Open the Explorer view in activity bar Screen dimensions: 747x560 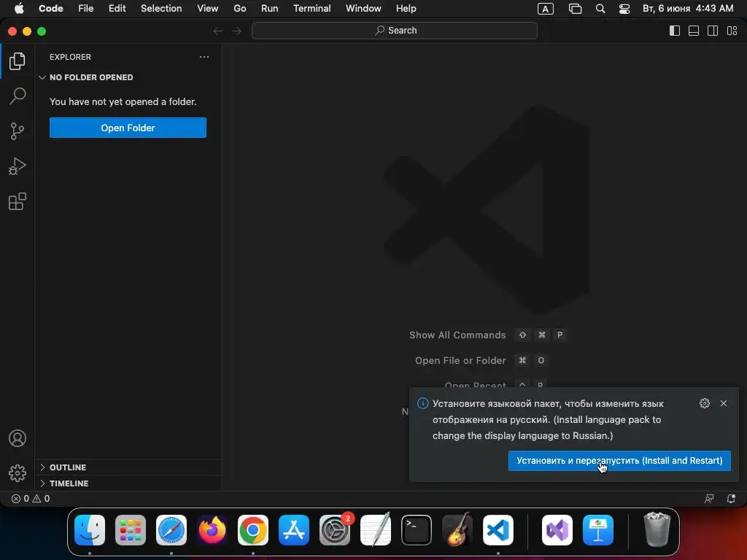pyautogui.click(x=18, y=61)
